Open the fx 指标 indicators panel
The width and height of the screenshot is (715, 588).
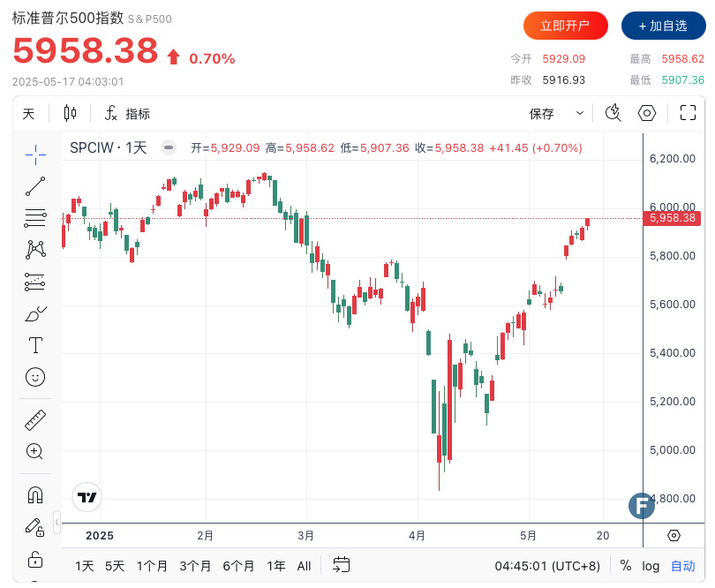pos(127,113)
